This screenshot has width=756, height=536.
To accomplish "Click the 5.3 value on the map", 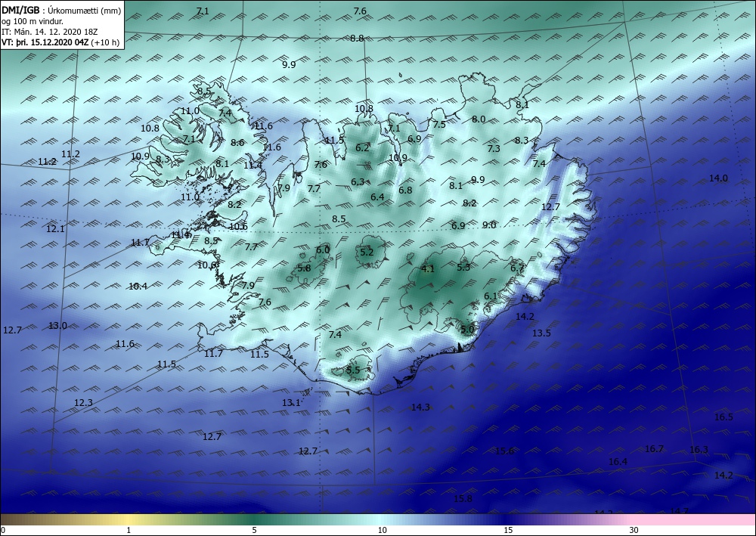I will (x=463, y=267).
